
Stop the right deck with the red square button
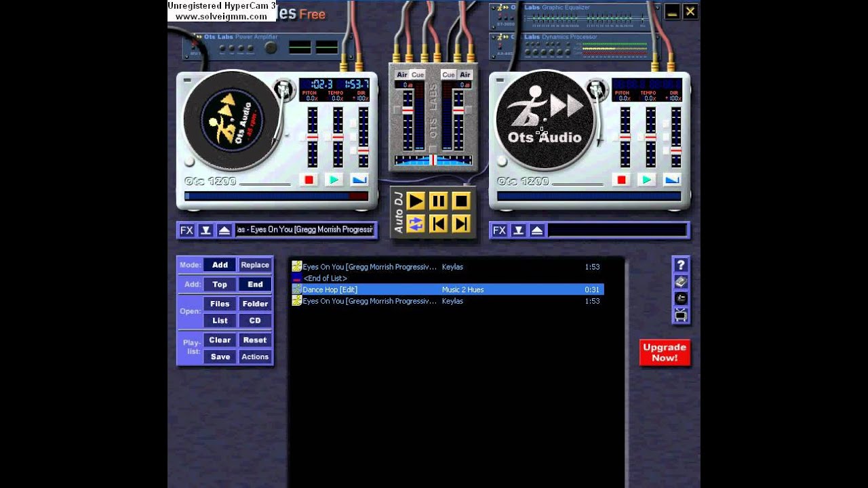[621, 180]
